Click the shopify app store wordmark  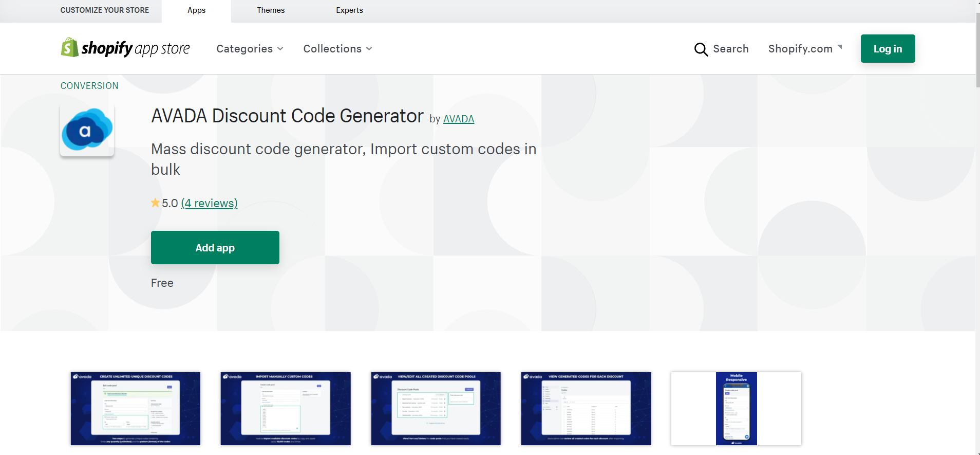tap(136, 49)
